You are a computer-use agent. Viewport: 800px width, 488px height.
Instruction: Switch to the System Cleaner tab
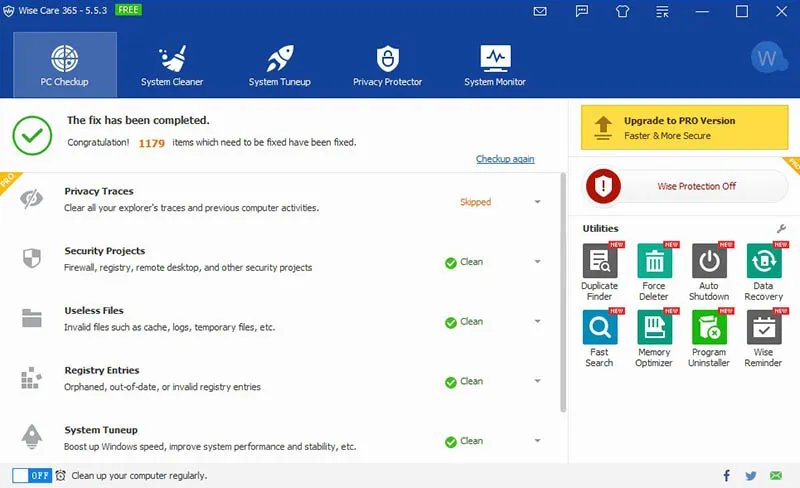(172, 65)
